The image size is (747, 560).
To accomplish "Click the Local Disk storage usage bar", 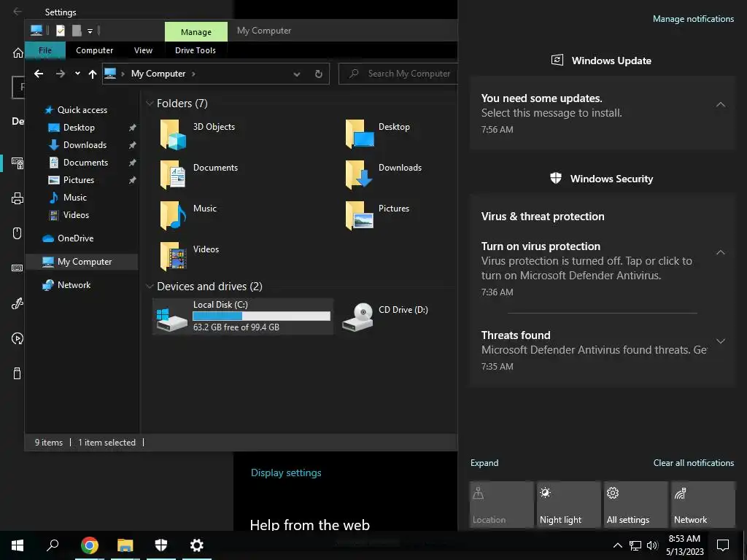I will point(261,316).
